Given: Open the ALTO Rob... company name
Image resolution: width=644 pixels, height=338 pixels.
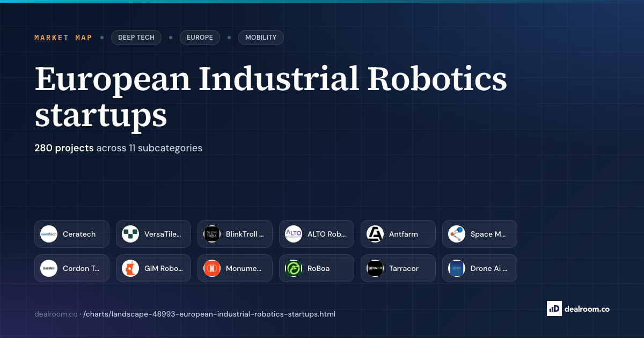Looking at the screenshot, I should click(327, 234).
